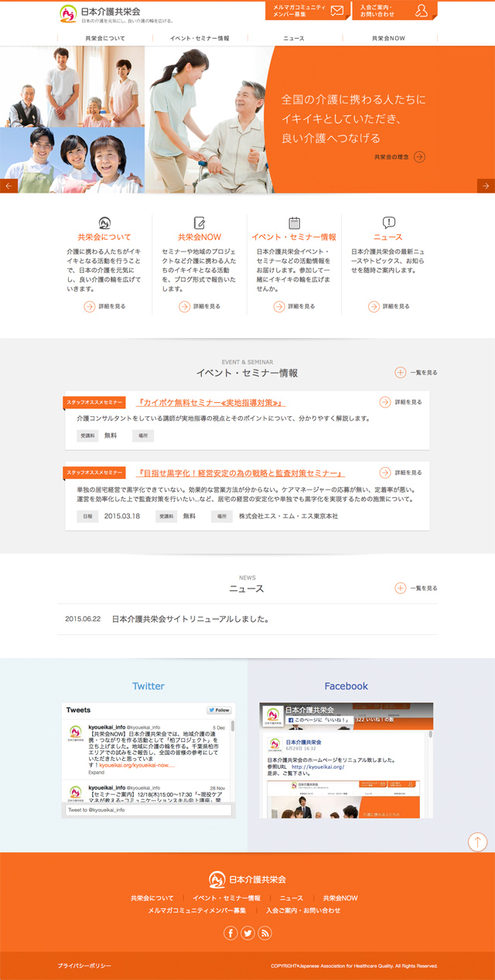
Task: Open RSS feed icon in footer
Action: click(265, 933)
